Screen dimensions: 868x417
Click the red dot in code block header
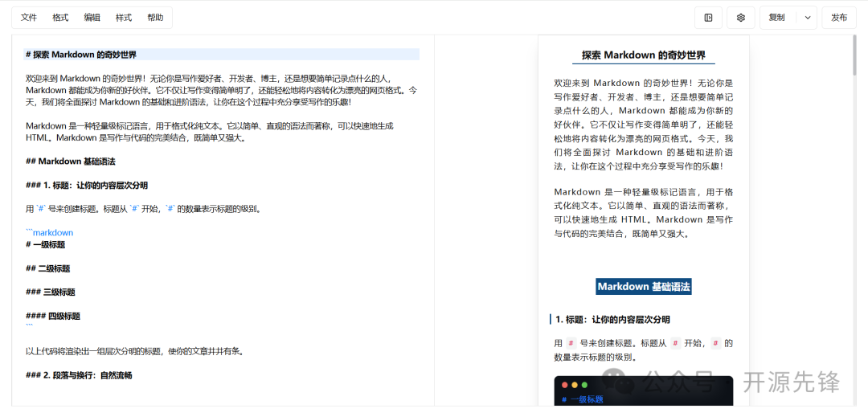pos(565,385)
